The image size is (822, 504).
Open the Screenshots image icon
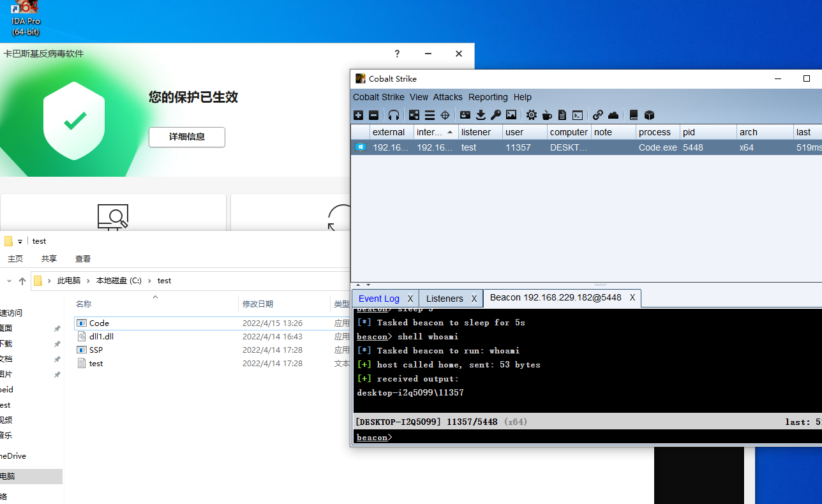511,115
